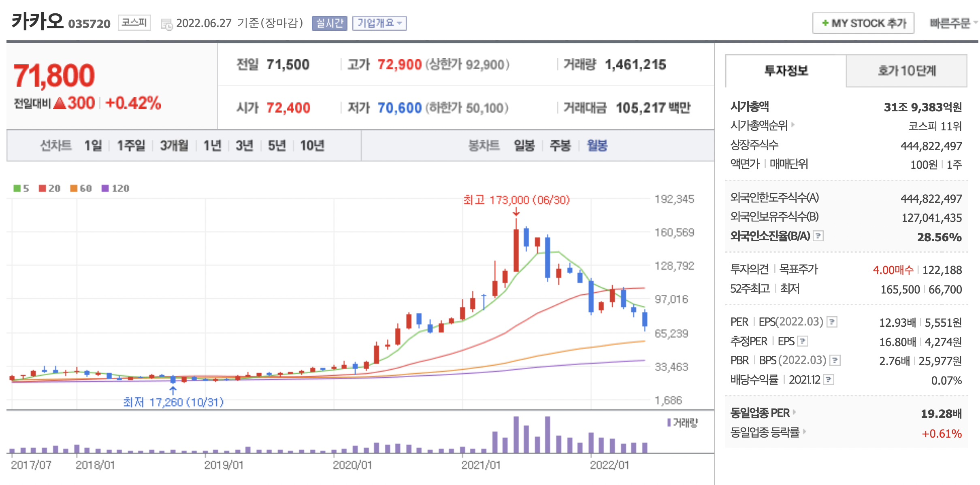Click the 192,345 price axis label
This screenshot has width=980, height=485.
click(675, 199)
